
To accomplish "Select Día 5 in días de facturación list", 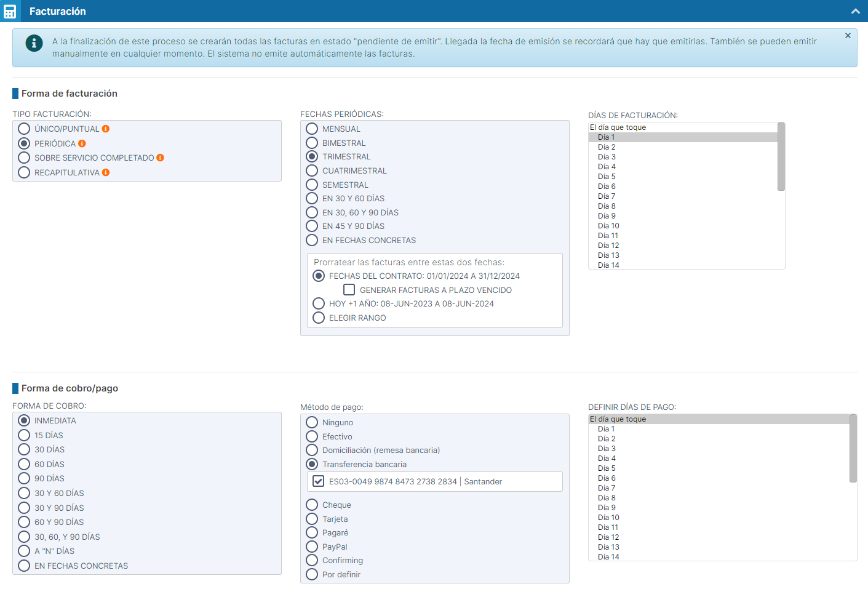I will [x=607, y=177].
